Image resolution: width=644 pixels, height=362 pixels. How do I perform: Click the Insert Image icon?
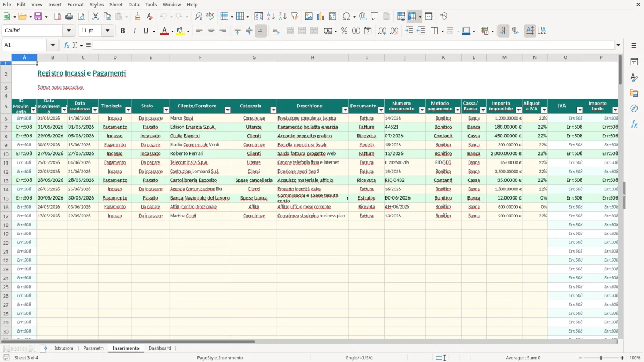(310, 17)
